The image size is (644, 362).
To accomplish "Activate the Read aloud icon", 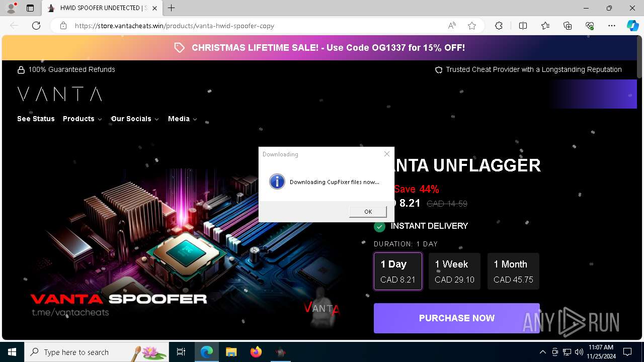I will click(452, 26).
